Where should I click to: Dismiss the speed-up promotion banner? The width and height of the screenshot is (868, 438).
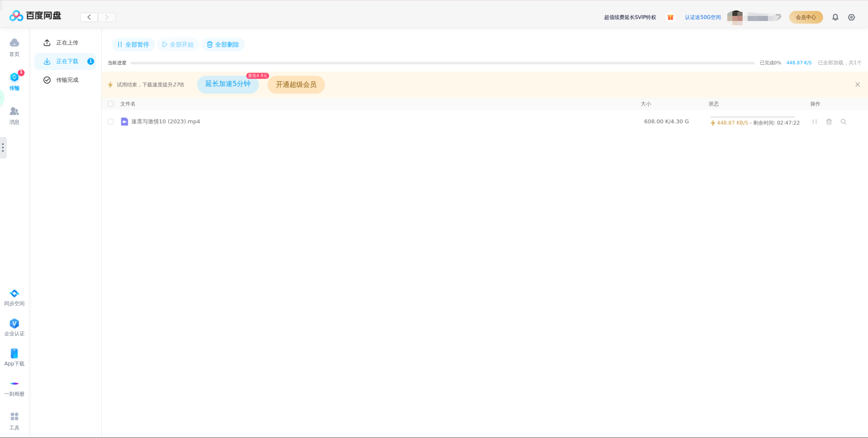point(857,85)
